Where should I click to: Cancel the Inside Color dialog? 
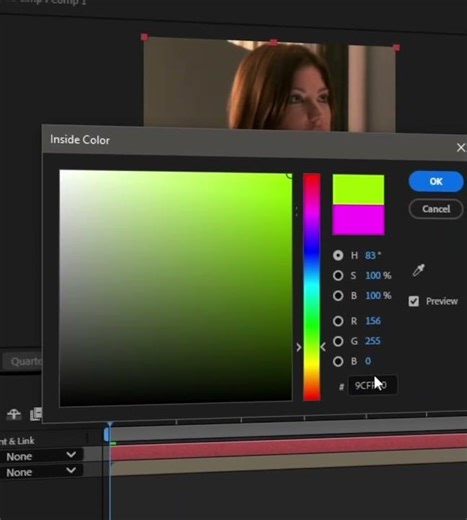pos(436,209)
